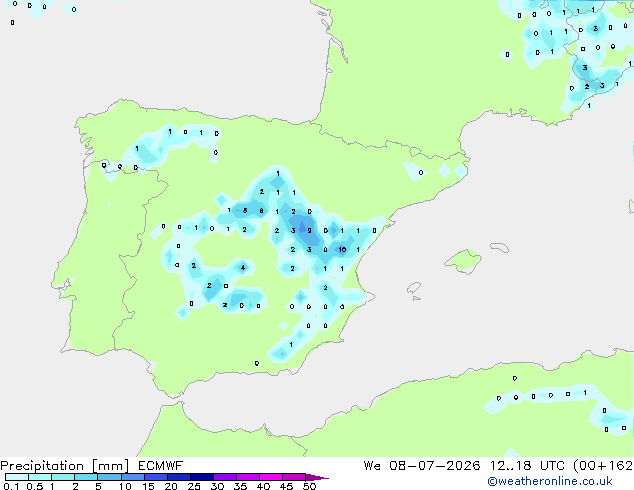Image resolution: width=634 pixels, height=490 pixels.
Task: Pick the 40–45 mm magenta legend box
Action: (271, 477)
